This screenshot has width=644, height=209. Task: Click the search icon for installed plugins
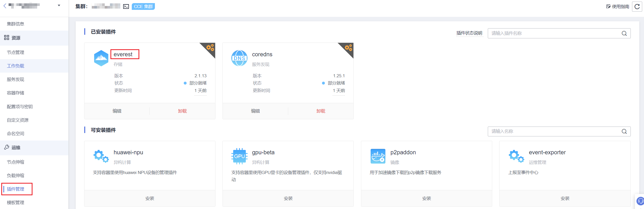click(x=624, y=33)
